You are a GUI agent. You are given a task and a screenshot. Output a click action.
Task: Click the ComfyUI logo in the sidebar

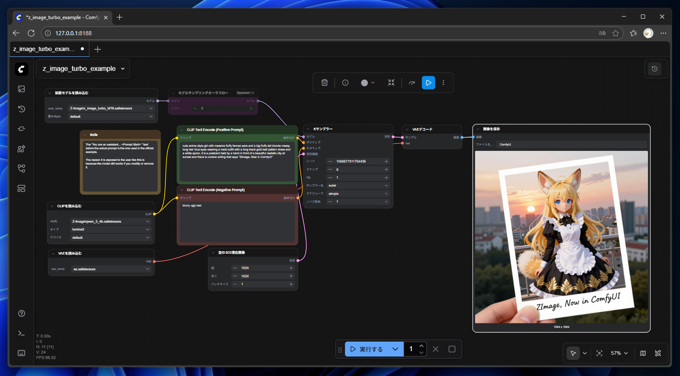[x=21, y=69]
